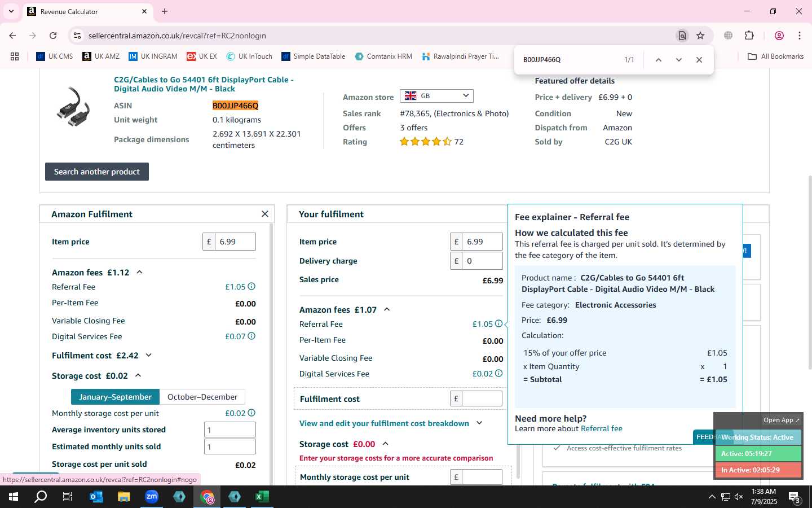The image size is (812, 508).
Task: Open Zoom from the taskbar
Action: 152,497
